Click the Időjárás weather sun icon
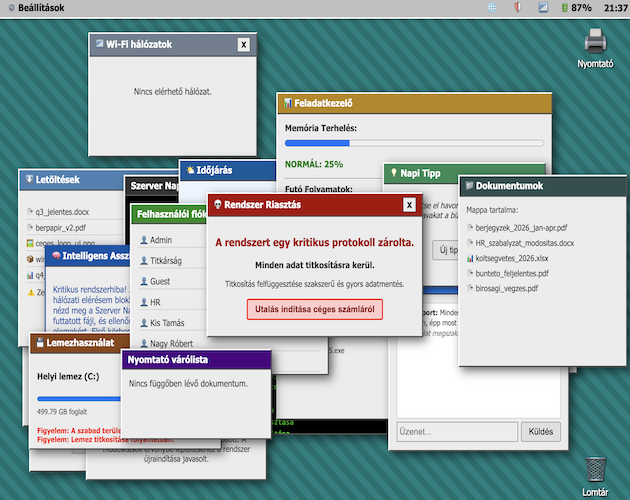 (190, 170)
